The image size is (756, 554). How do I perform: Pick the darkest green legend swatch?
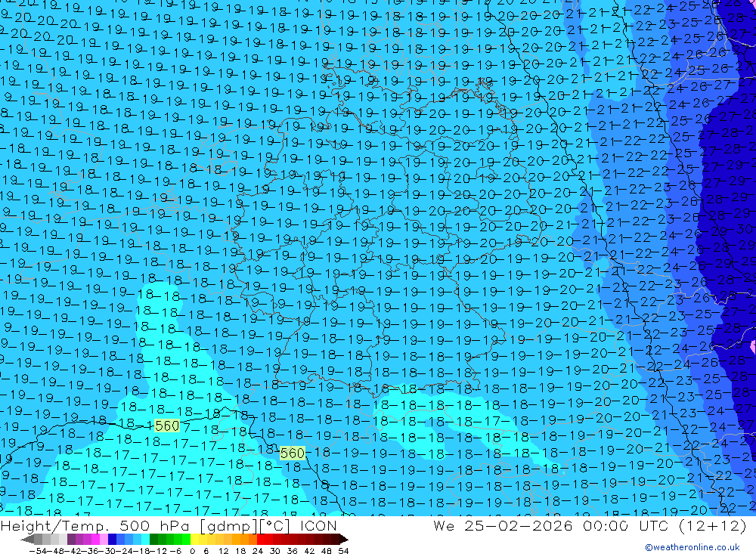pos(153,539)
